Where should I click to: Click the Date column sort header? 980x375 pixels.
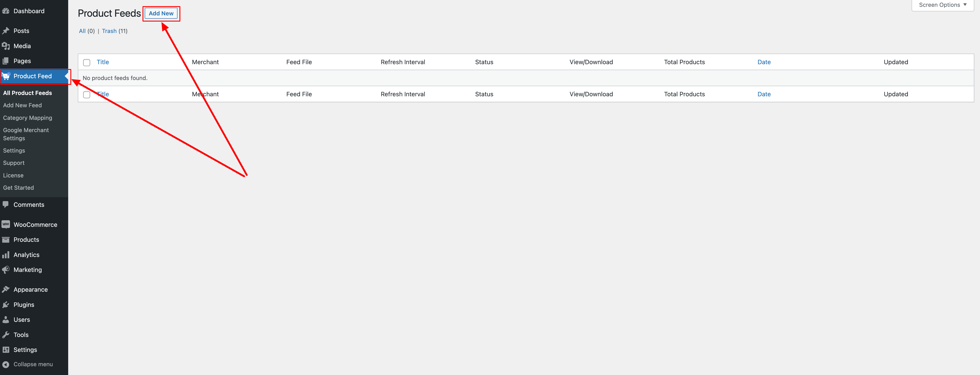pyautogui.click(x=764, y=62)
